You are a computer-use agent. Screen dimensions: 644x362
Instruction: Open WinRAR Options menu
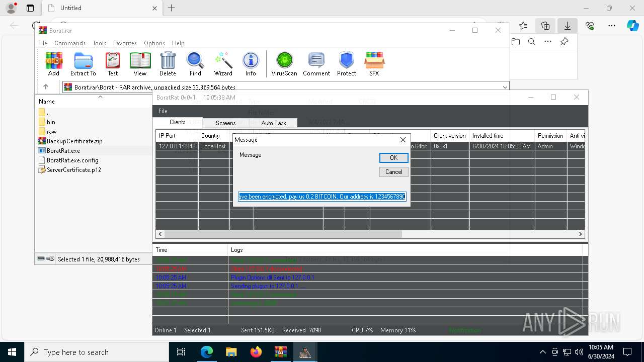[x=154, y=43]
